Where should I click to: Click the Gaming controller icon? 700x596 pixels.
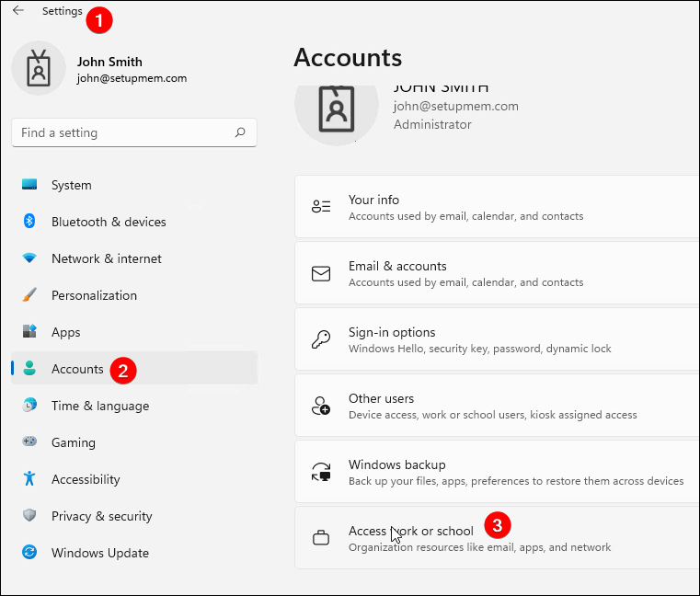pos(29,441)
